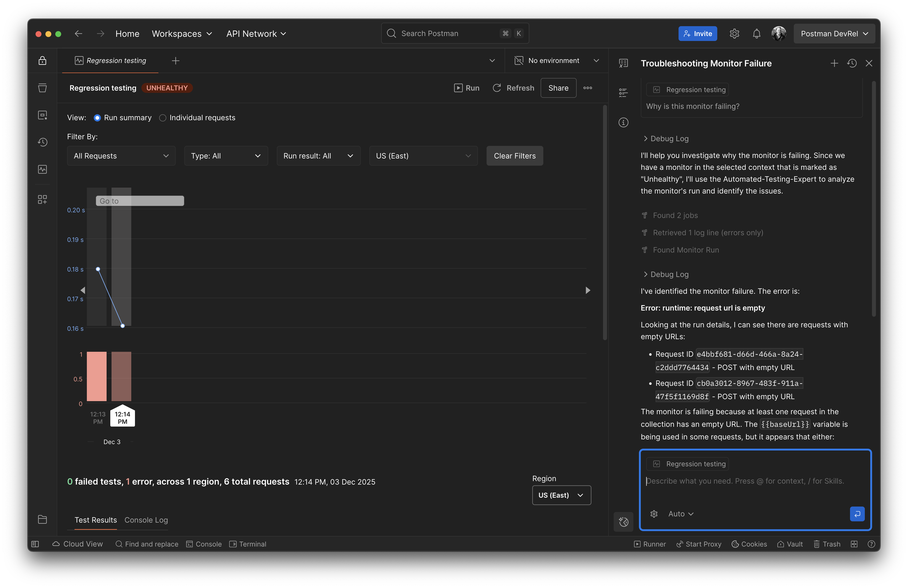This screenshot has height=588, width=908.
Task: Open the Monitors icon in left sidebar
Action: (42, 169)
